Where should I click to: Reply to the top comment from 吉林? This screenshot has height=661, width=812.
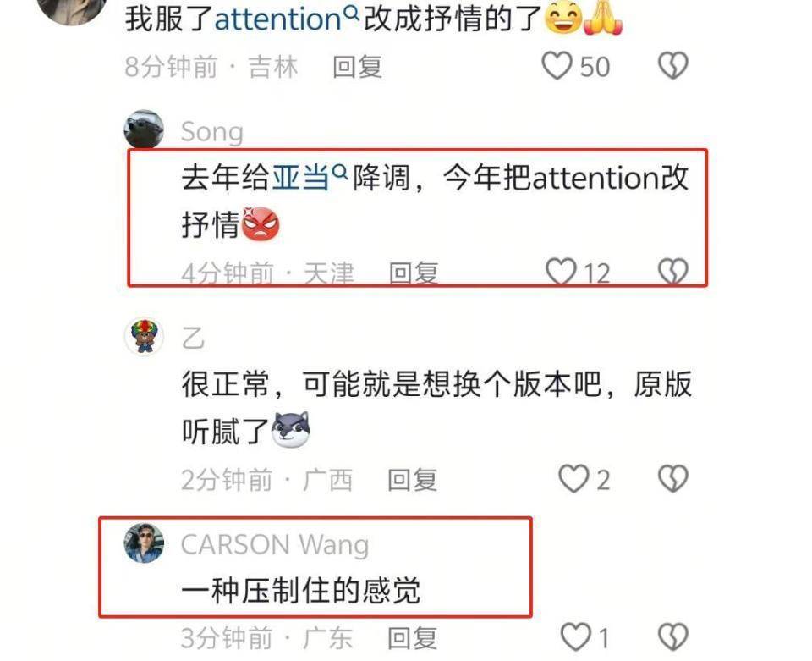pos(357,68)
